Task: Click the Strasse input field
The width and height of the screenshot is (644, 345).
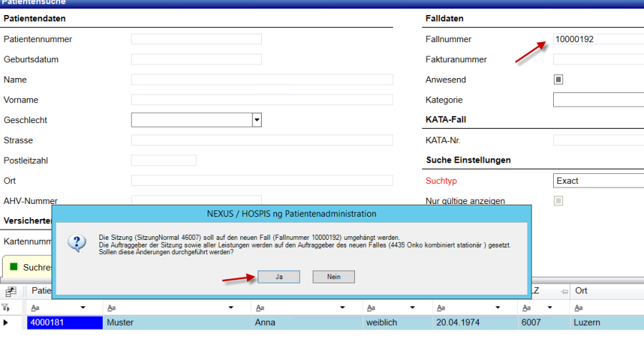Action: [262, 140]
